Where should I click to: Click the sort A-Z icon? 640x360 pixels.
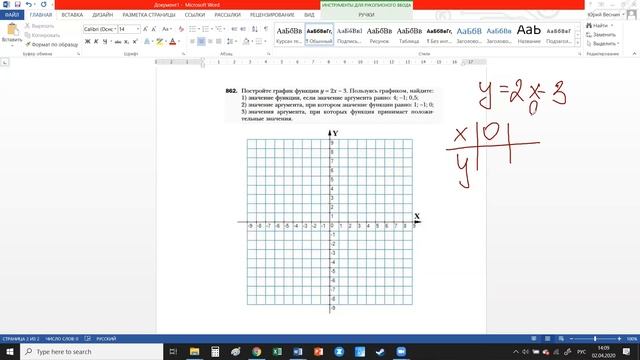click(255, 29)
